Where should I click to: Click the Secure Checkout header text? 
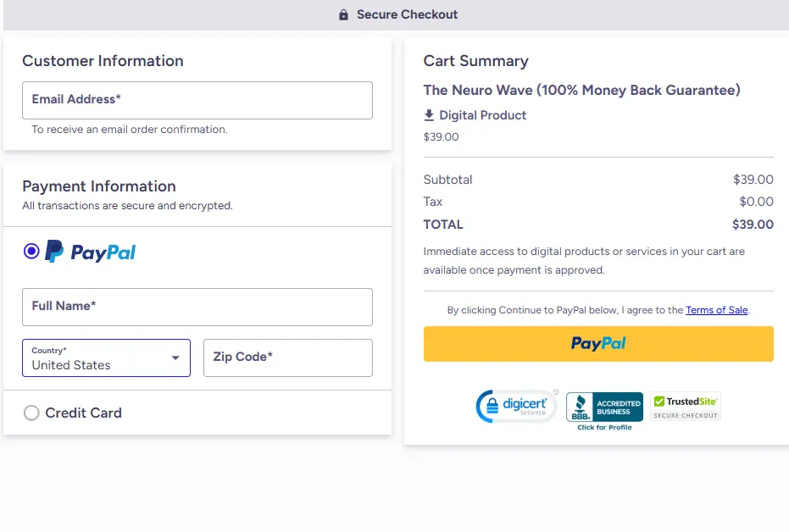pos(407,14)
